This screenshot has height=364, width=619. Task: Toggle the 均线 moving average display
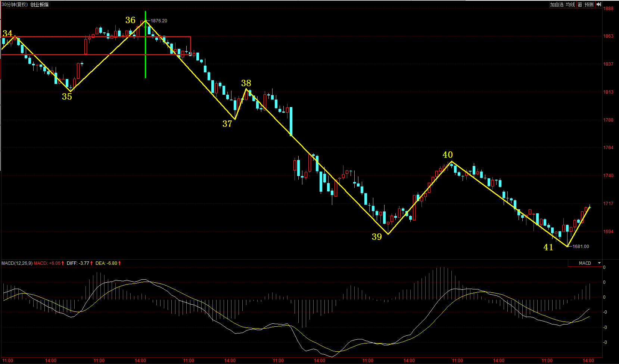click(570, 4)
